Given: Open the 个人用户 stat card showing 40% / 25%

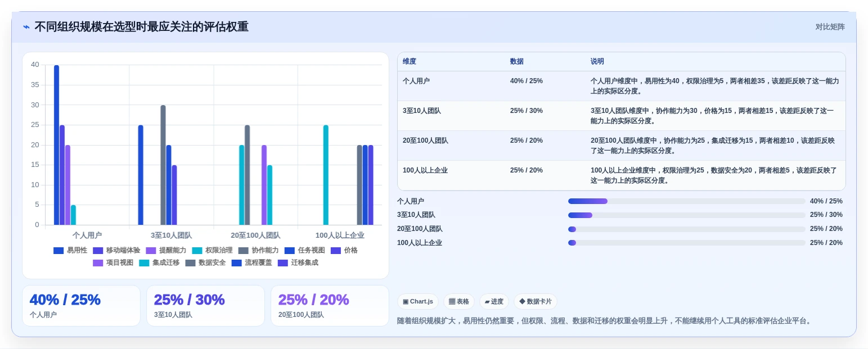Looking at the screenshot, I should pos(81,306).
